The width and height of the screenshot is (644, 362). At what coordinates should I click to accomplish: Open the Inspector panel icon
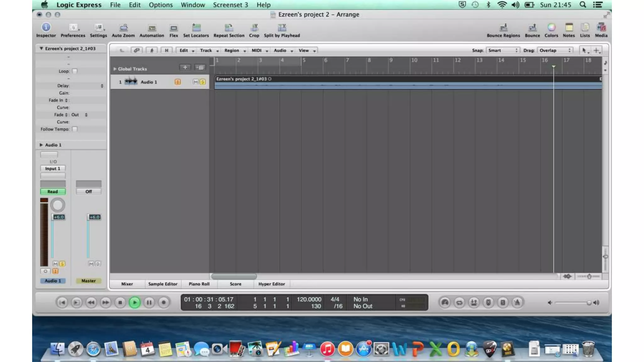tap(46, 28)
